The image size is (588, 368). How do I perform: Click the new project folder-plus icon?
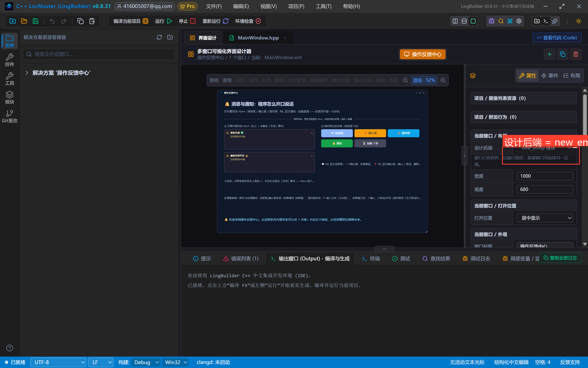point(13,21)
